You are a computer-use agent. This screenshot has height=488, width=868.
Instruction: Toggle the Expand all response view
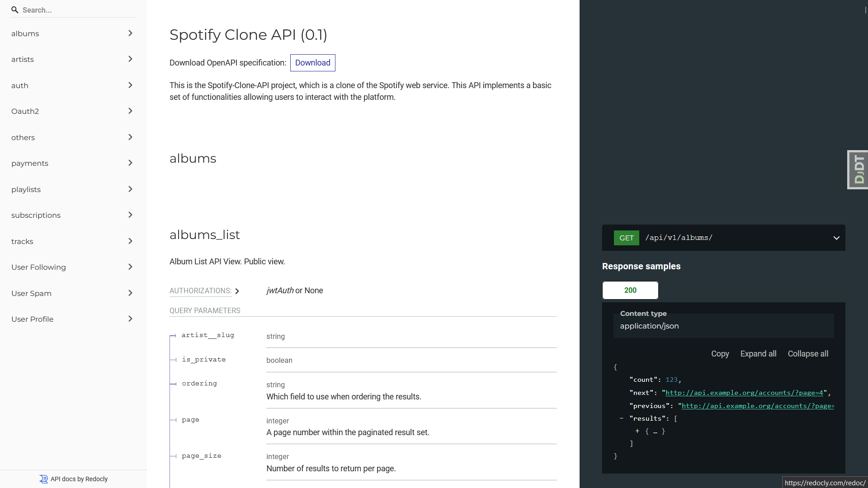pos(758,353)
